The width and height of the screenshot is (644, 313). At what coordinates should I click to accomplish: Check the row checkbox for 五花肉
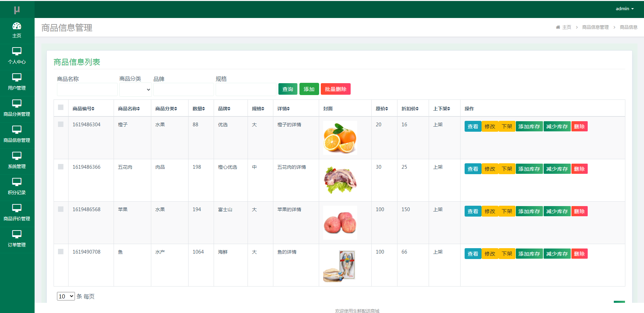[61, 167]
